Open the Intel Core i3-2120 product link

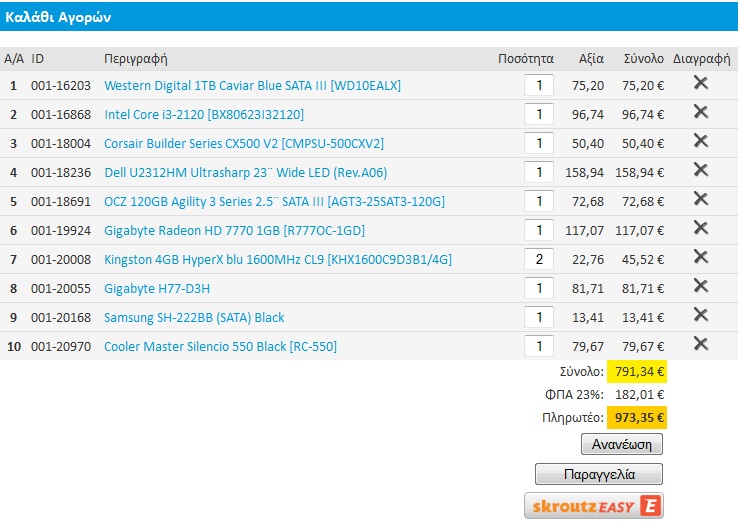[x=204, y=115]
